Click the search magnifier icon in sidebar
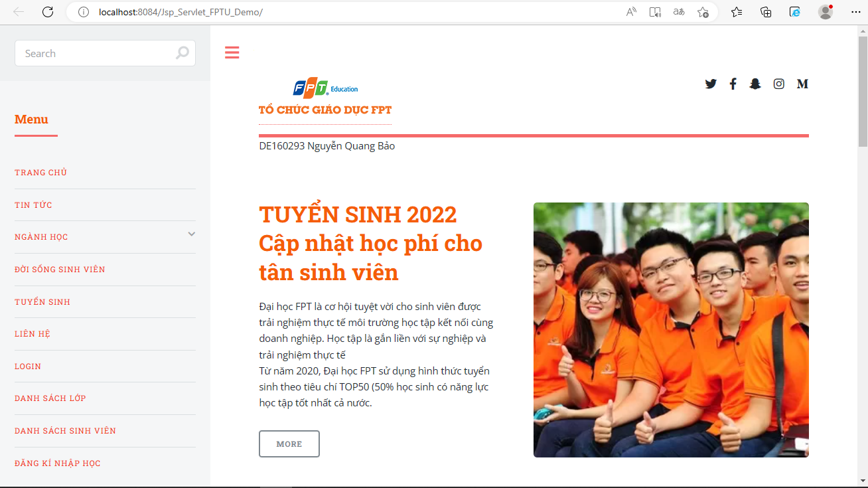The width and height of the screenshot is (868, 488). 182,54
